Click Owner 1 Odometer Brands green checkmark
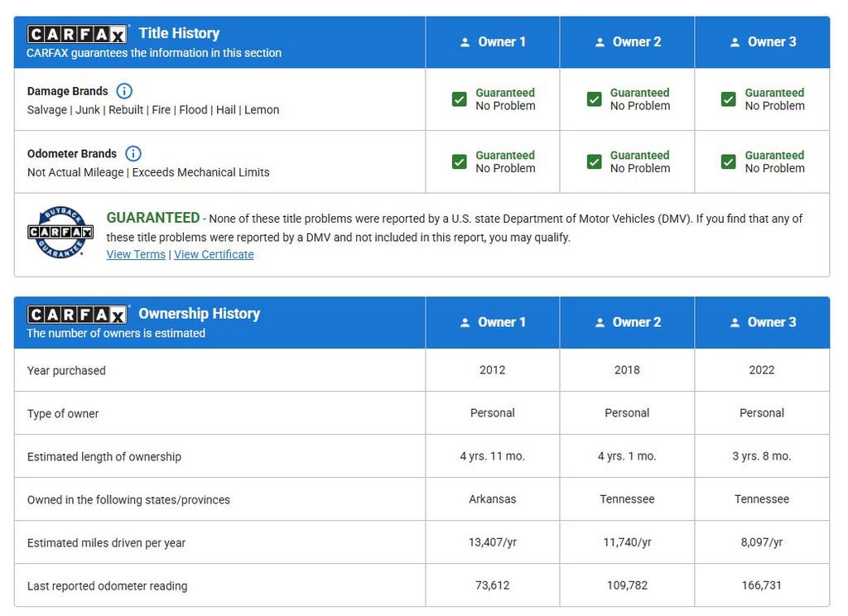The height and width of the screenshot is (616, 848). click(460, 161)
